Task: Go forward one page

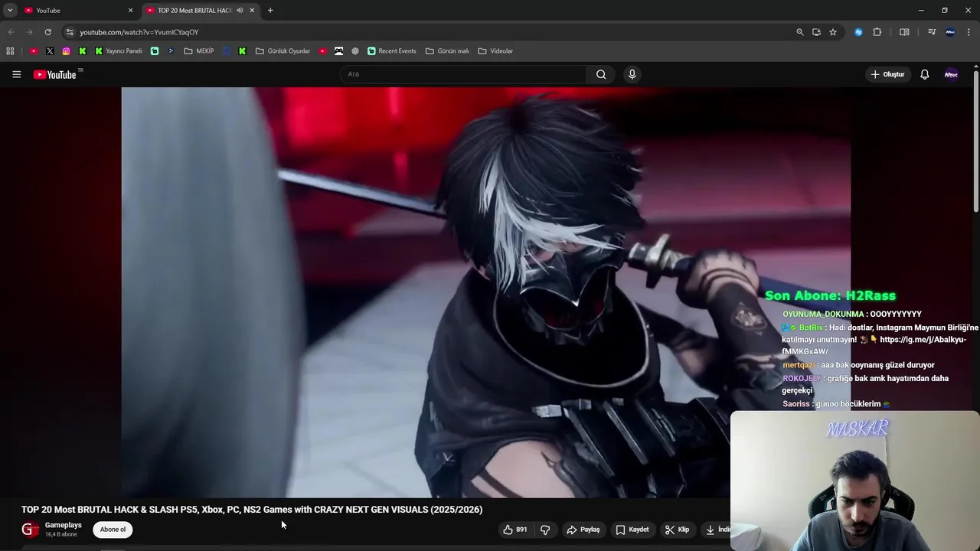Action: click(29, 32)
